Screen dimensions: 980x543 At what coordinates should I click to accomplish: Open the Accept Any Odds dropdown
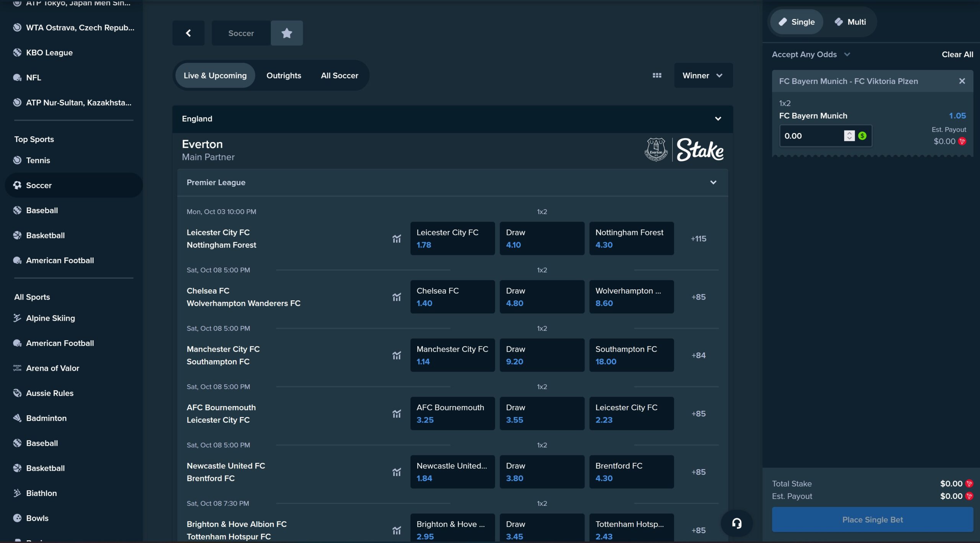point(811,54)
